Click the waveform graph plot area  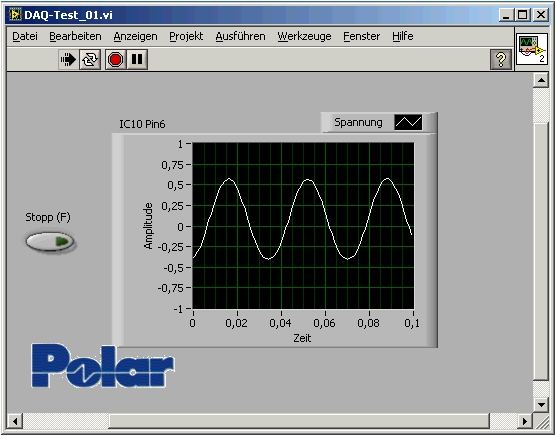pyautogui.click(x=303, y=226)
